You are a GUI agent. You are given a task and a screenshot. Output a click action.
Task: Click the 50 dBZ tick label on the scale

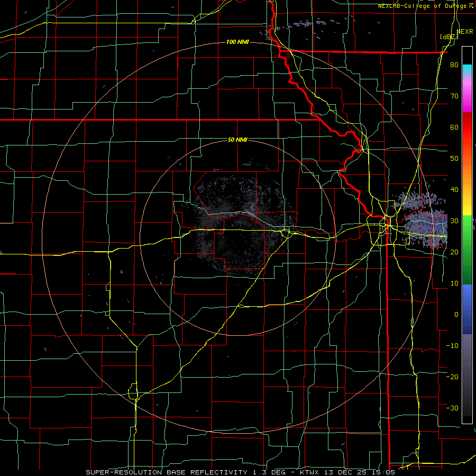[454, 159]
